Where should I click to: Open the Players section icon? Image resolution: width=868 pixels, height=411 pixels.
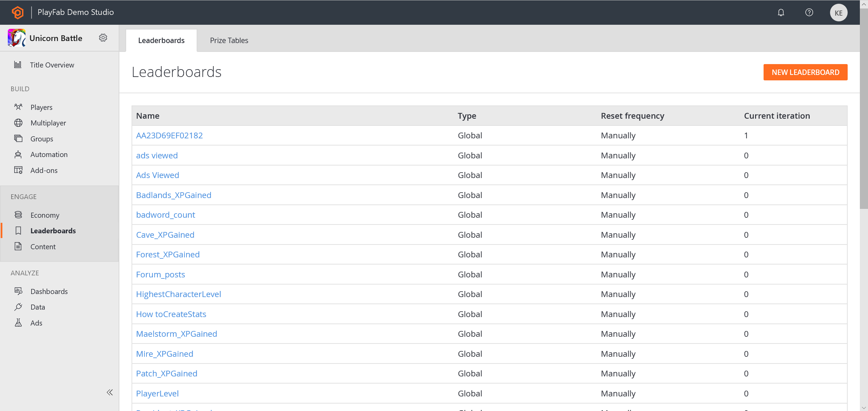pyautogui.click(x=18, y=107)
